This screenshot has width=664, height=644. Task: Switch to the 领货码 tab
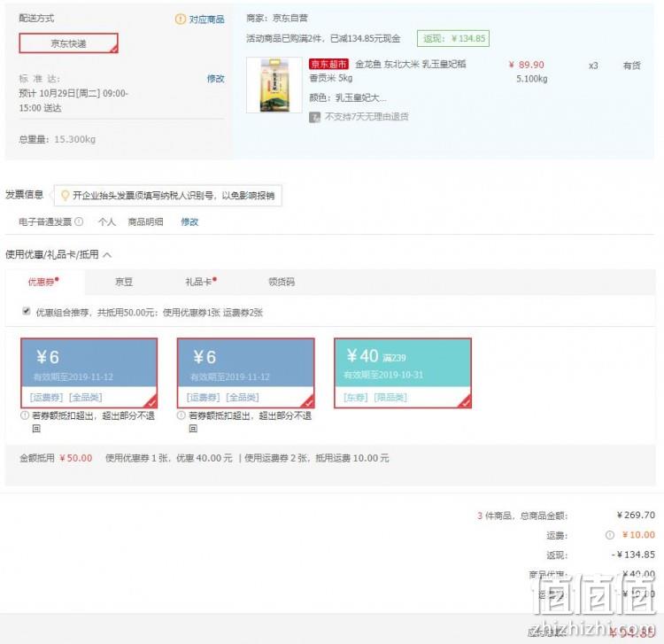click(x=282, y=282)
